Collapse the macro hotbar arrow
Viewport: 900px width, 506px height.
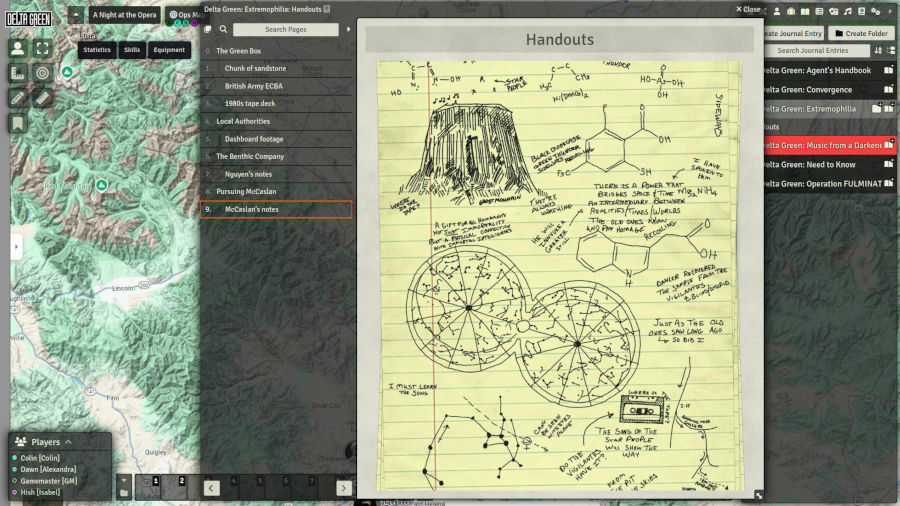pos(124,480)
